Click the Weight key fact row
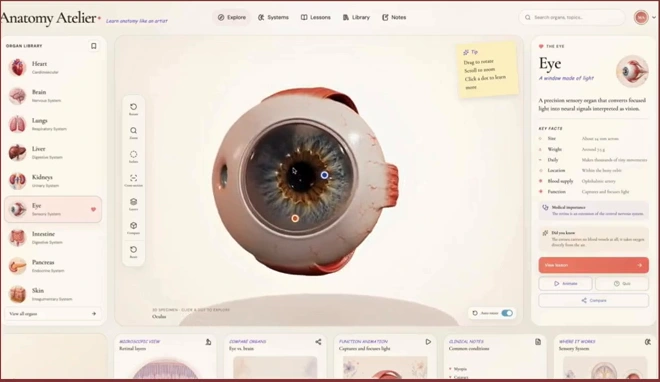The width and height of the screenshot is (660, 382). [x=593, y=149]
